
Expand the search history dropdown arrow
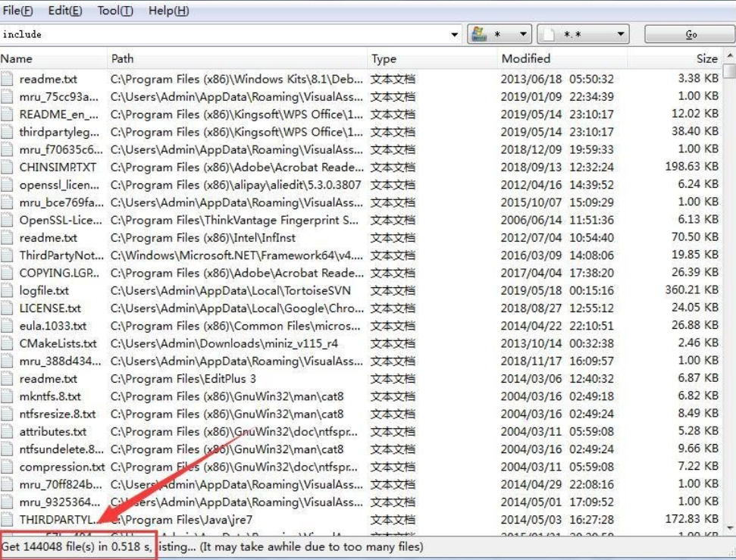(x=454, y=35)
